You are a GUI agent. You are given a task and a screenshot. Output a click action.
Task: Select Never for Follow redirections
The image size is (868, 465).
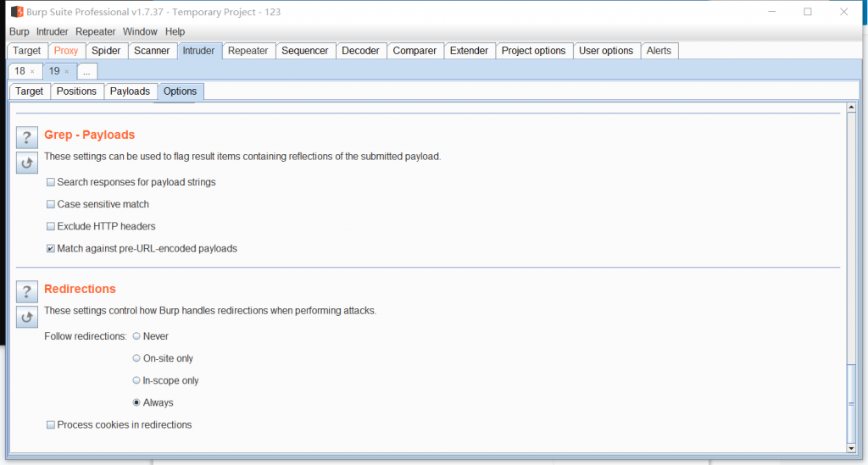[x=136, y=336]
